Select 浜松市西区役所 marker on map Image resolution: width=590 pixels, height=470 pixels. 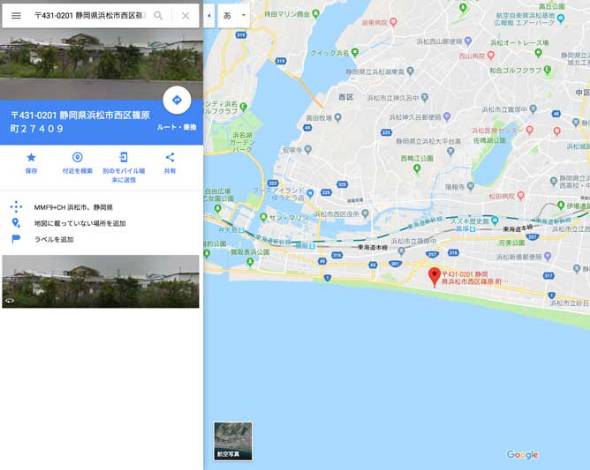point(365,213)
